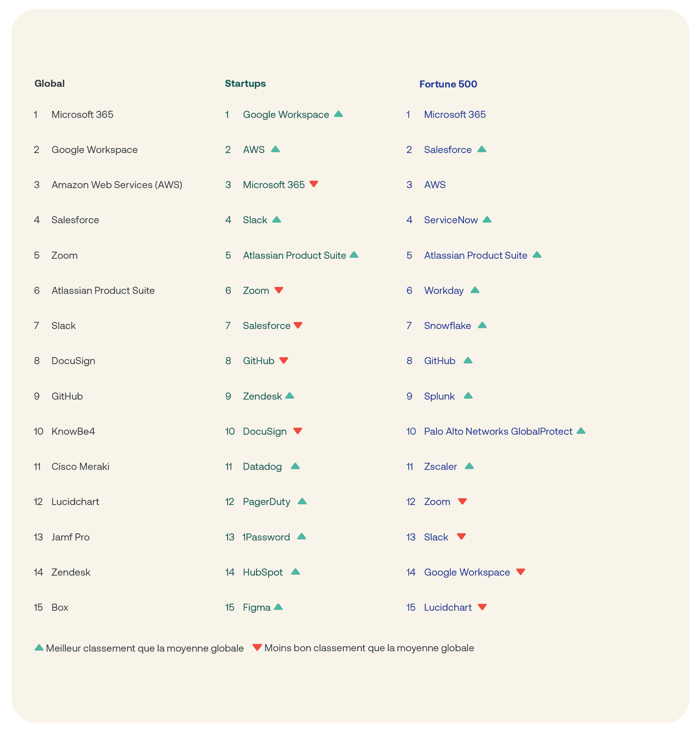Click green up triangle beside ServiceNow

tap(487, 219)
